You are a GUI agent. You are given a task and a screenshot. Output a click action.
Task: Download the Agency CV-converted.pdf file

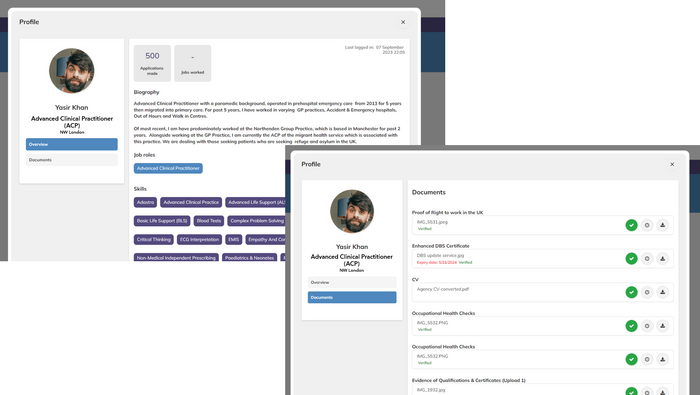662,292
